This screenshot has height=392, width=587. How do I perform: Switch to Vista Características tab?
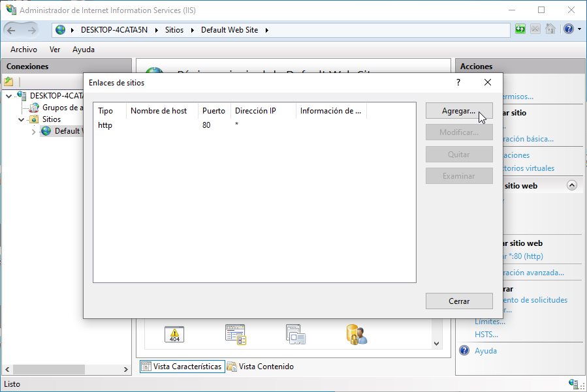click(182, 366)
